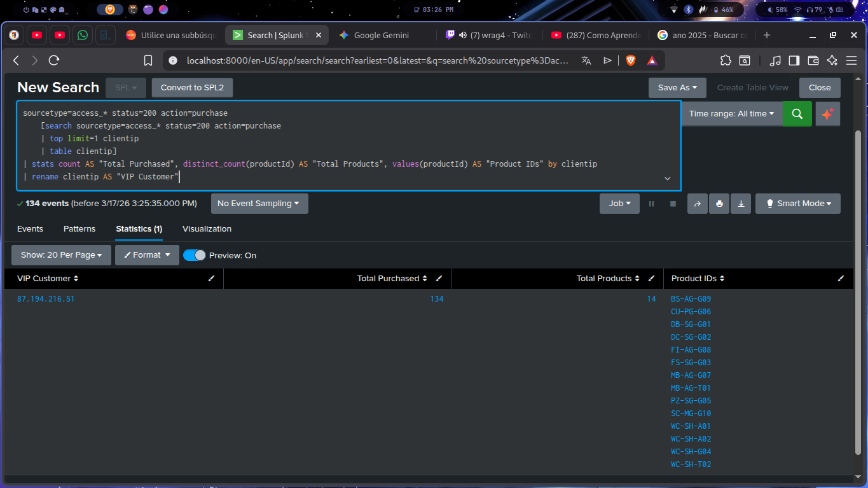Switch to the Visualization tab
This screenshot has width=868, height=488.
tap(207, 229)
